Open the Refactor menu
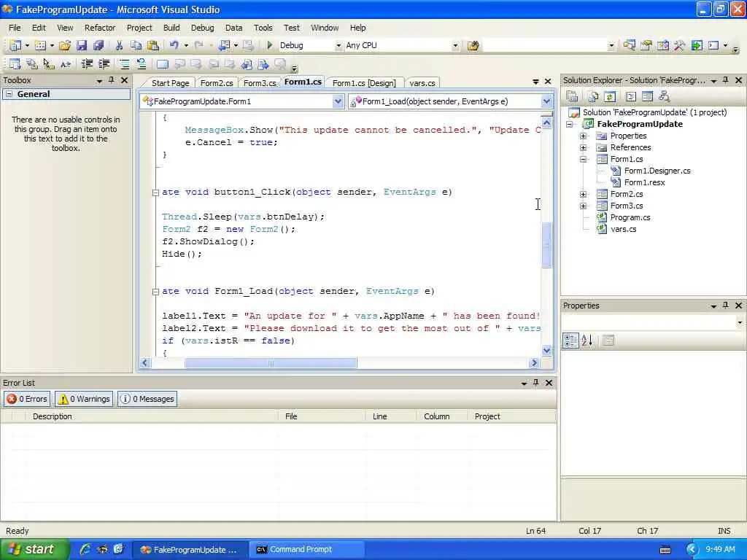 [x=100, y=28]
